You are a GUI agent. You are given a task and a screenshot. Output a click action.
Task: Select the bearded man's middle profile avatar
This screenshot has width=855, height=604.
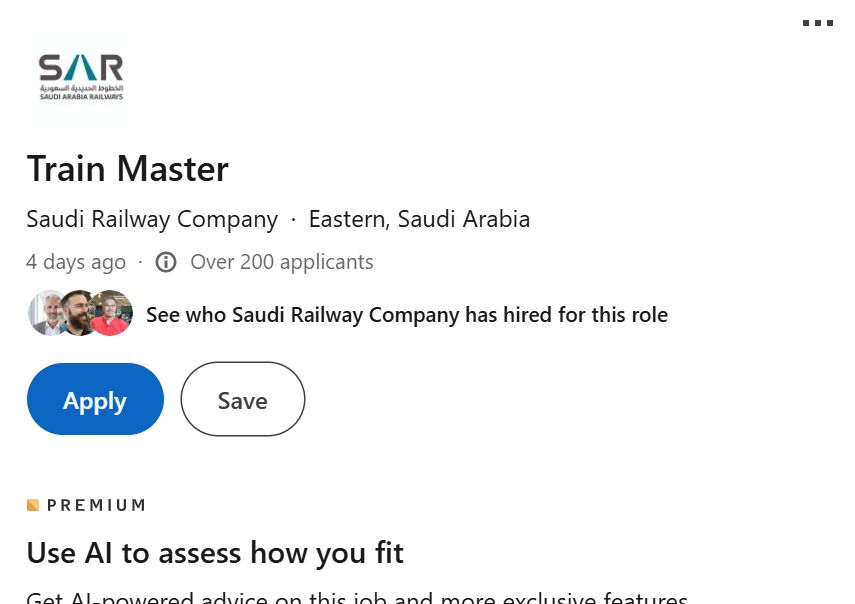click(78, 313)
